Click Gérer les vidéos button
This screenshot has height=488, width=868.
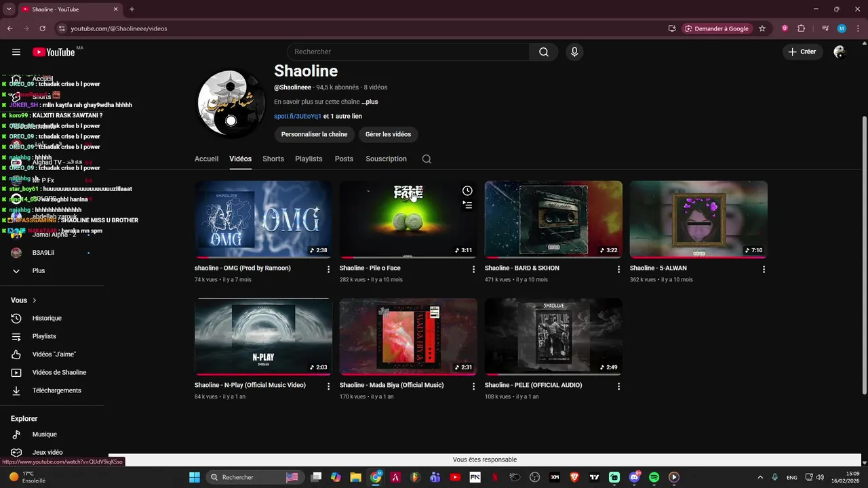(388, 134)
